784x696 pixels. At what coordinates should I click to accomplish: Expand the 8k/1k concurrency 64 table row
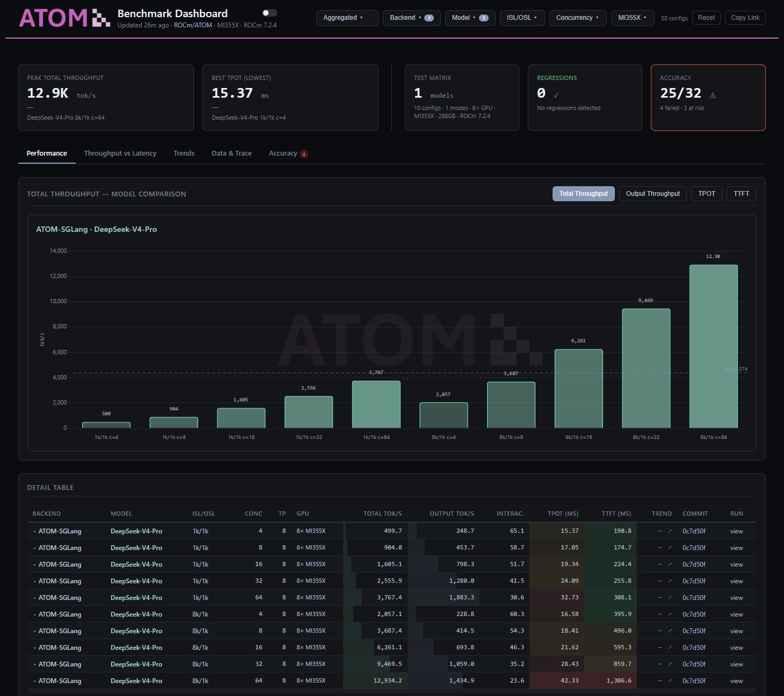(35, 681)
